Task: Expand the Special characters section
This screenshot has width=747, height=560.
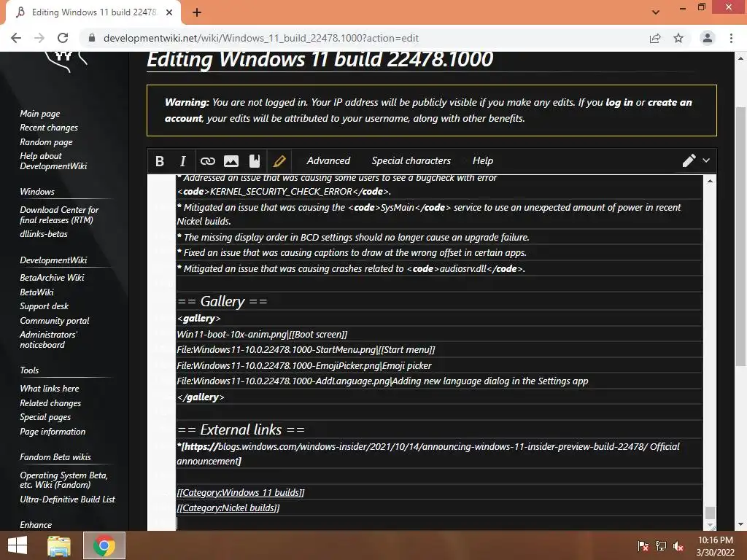Action: (411, 160)
